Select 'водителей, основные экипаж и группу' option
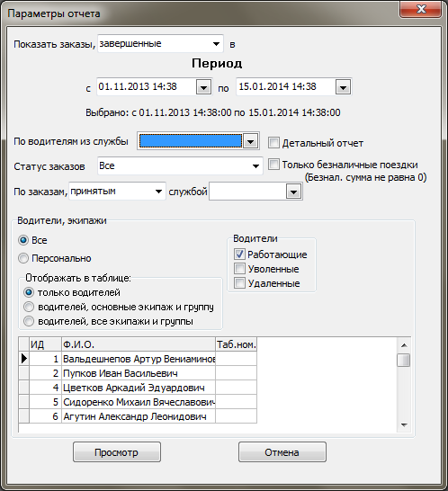The image size is (448, 491). pos(29,307)
